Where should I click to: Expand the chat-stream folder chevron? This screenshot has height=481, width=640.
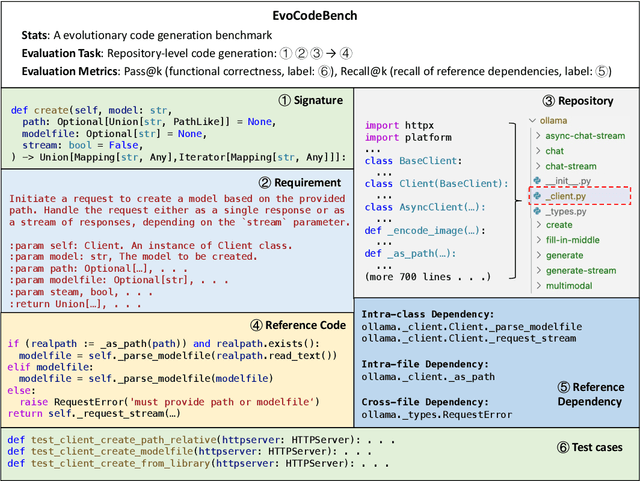click(540, 167)
